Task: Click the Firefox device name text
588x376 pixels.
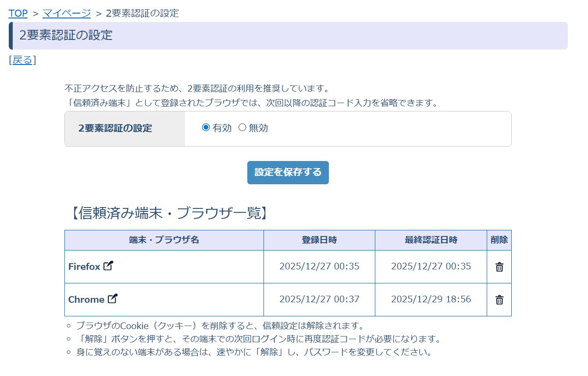Action: tap(84, 267)
